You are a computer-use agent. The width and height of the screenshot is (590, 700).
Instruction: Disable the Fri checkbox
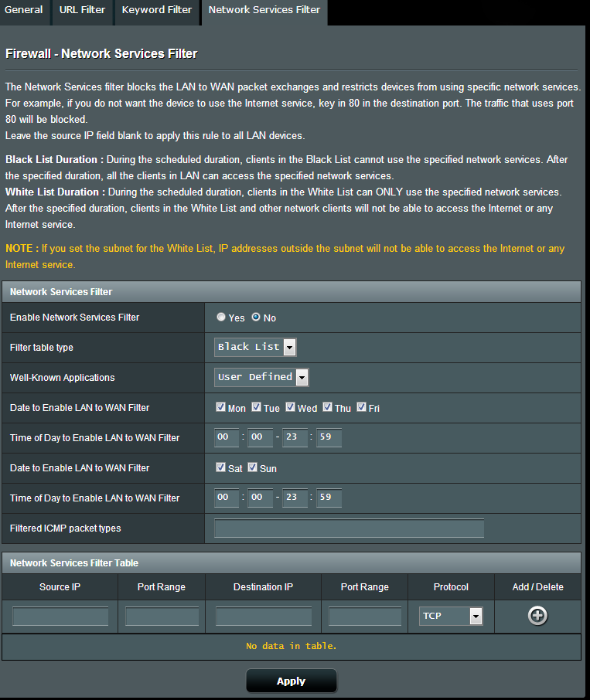361,407
